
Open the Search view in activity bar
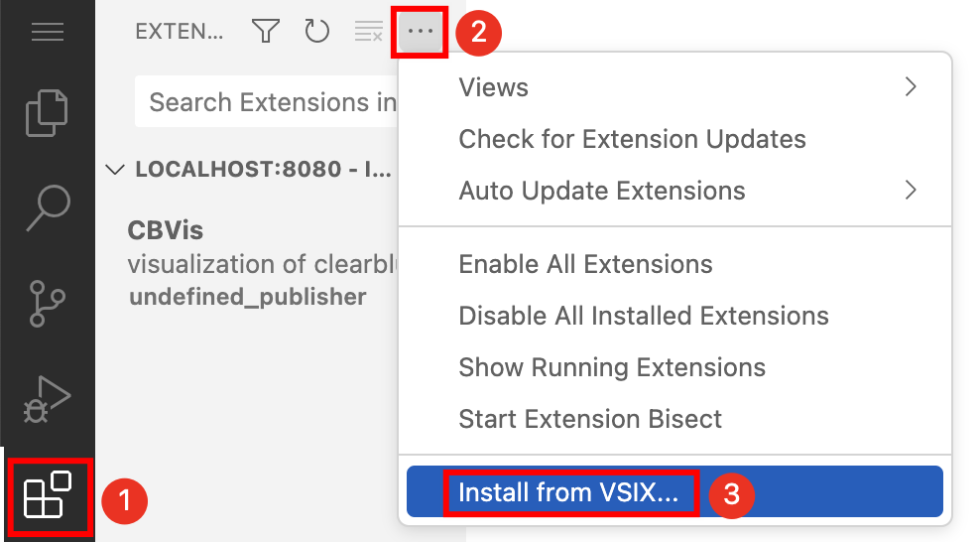tap(47, 205)
